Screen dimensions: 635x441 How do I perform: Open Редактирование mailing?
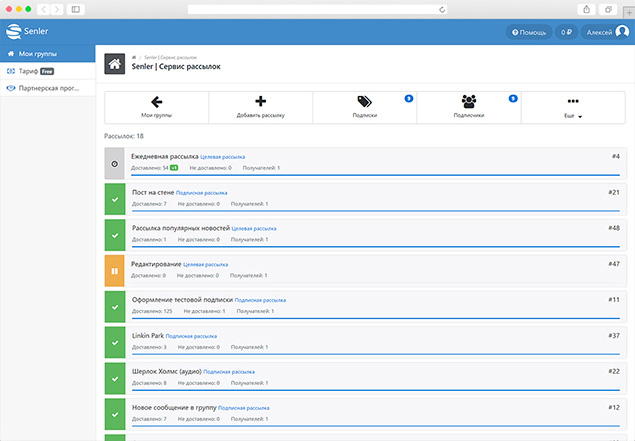(x=156, y=264)
